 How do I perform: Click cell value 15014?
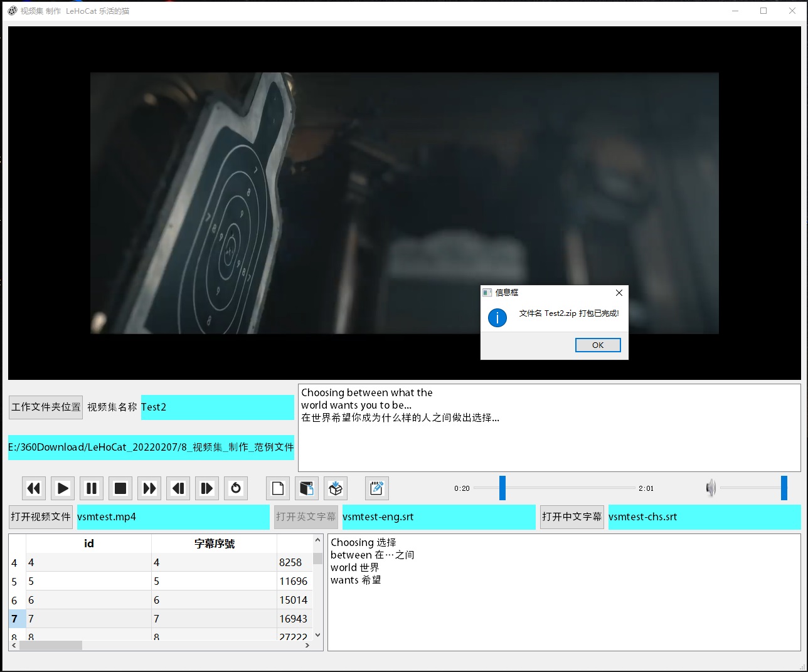click(294, 600)
